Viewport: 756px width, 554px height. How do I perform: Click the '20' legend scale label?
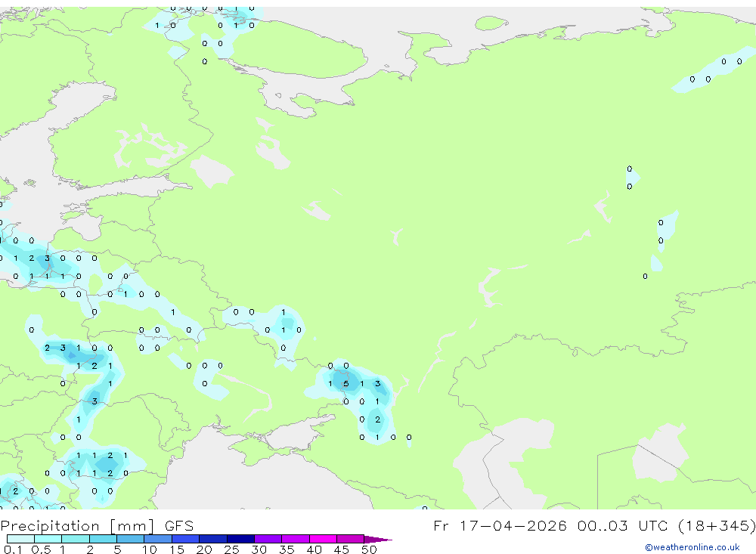point(204,549)
